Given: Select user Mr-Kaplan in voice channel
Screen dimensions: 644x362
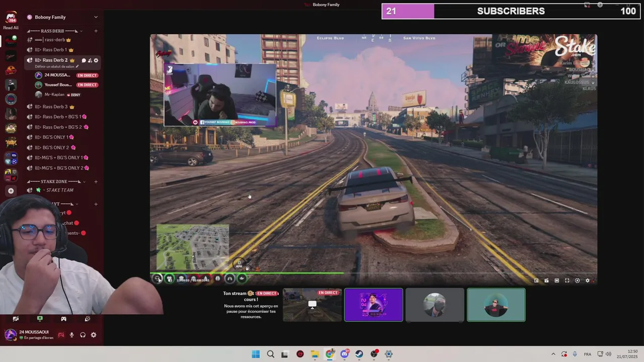Looking at the screenshot, I should (x=66, y=95).
